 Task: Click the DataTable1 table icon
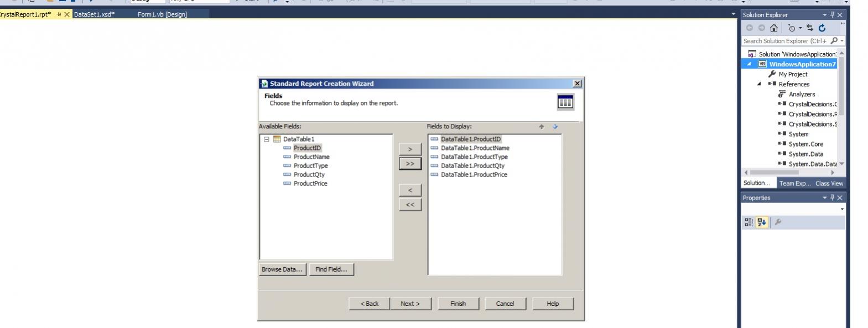[x=277, y=139]
